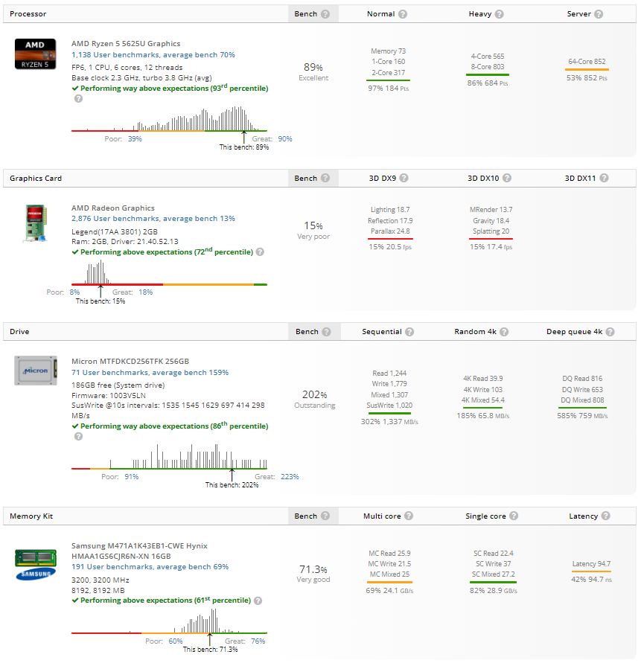
Task: Click the Radeon graphics card image
Action: [35, 223]
